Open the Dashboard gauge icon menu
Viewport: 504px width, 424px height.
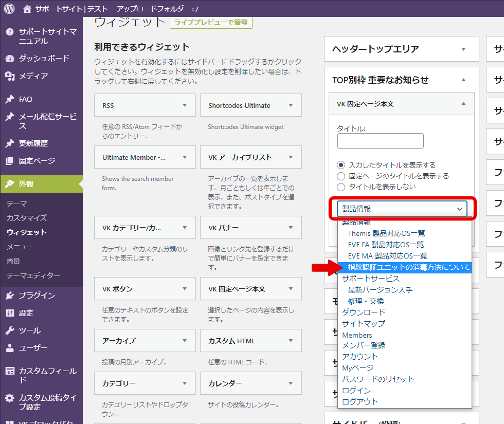click(x=10, y=58)
